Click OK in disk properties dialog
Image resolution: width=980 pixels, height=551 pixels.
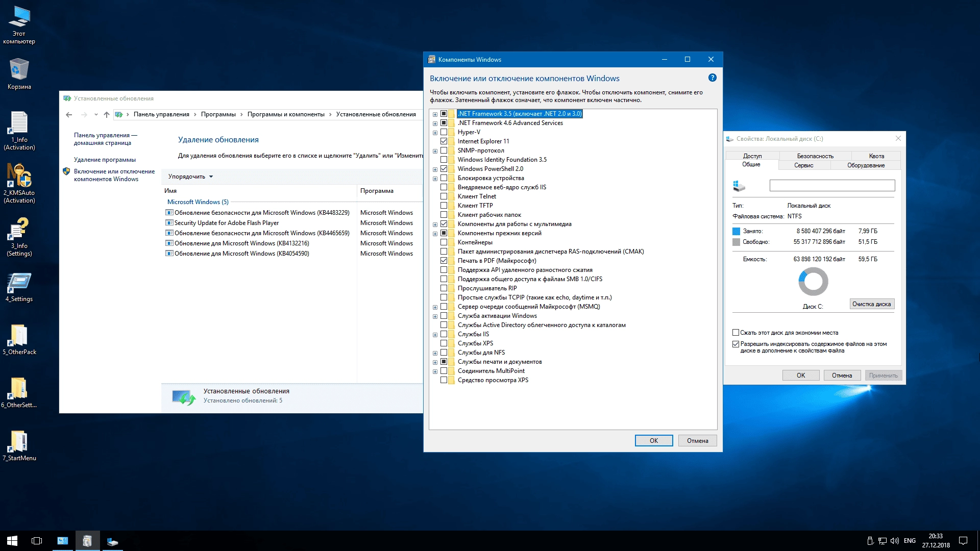tap(801, 375)
